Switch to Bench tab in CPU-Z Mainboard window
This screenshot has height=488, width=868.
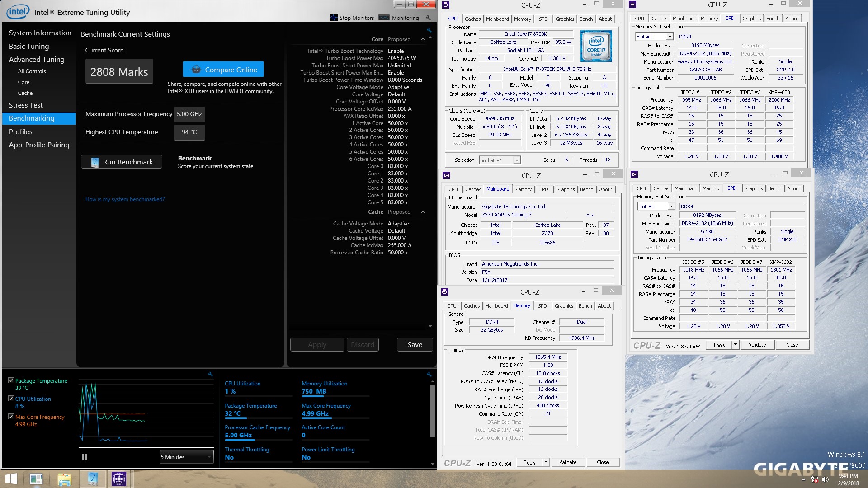tap(586, 189)
